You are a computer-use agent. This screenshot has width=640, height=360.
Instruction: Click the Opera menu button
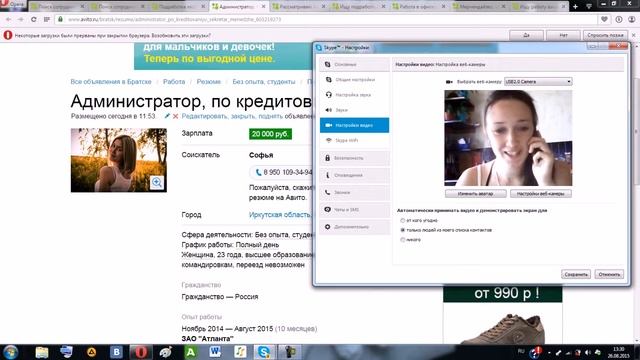tap(12, 5)
